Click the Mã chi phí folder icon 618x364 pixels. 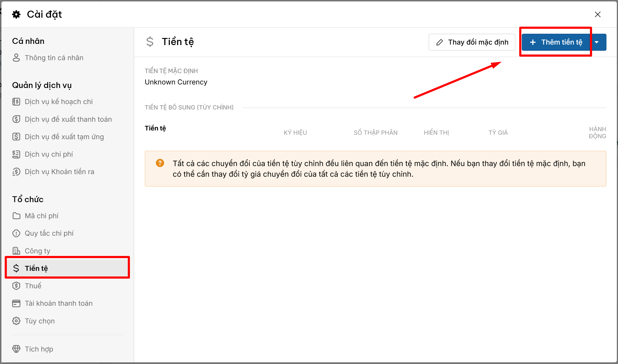16,216
